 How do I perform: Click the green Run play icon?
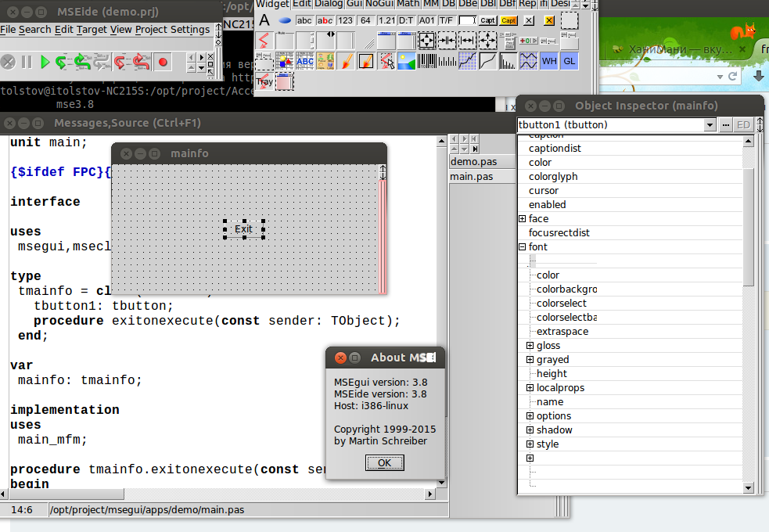45,62
